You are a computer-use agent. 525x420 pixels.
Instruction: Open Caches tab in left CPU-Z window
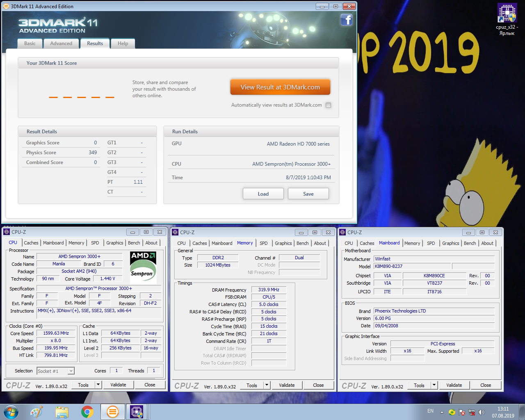[31, 243]
